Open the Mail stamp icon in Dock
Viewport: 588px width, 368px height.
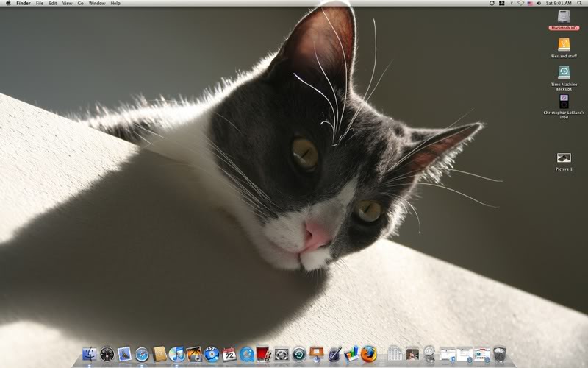(124, 354)
